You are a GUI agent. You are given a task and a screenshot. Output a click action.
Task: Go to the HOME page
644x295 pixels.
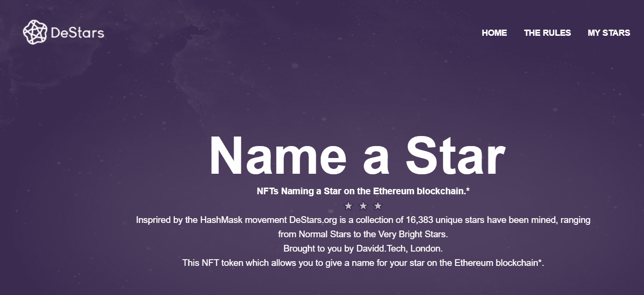click(494, 33)
